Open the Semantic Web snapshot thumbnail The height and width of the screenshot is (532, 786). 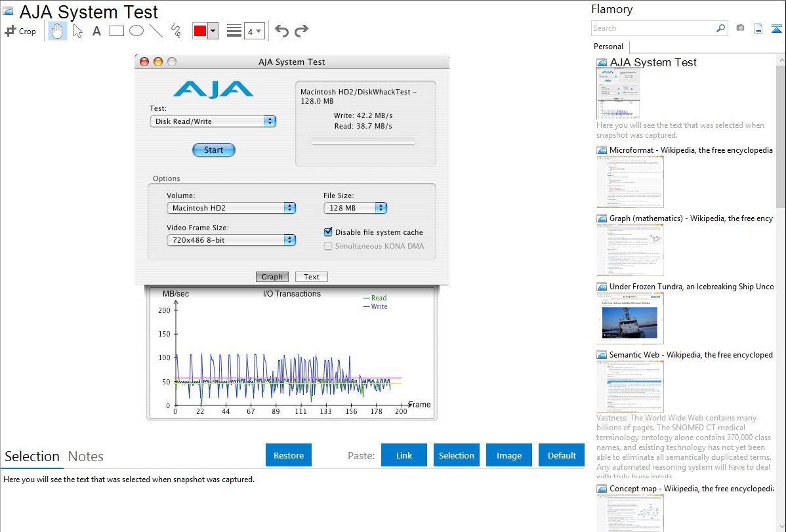(630, 386)
